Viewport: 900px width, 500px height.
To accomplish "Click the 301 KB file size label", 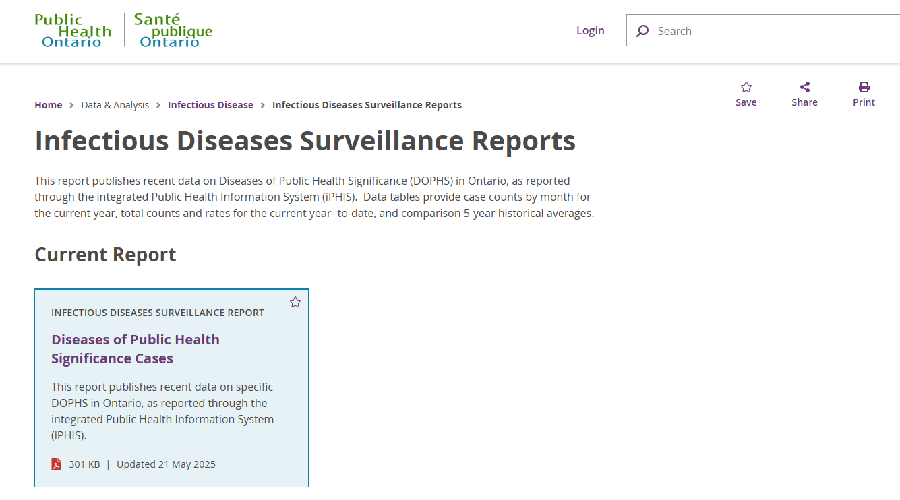I will (84, 464).
